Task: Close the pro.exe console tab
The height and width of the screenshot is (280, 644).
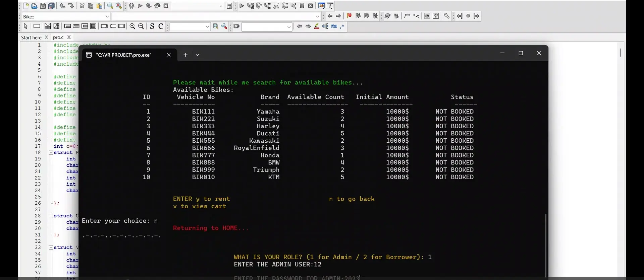Action: pyautogui.click(x=169, y=55)
